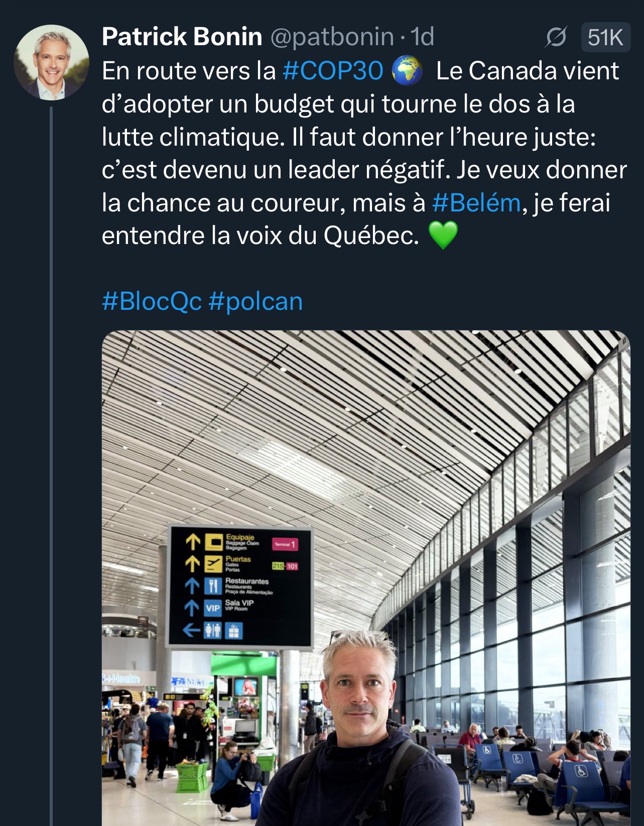This screenshot has height=826, width=644.
Task: Click the 215-101 gate number badge
Action: pos(285,566)
